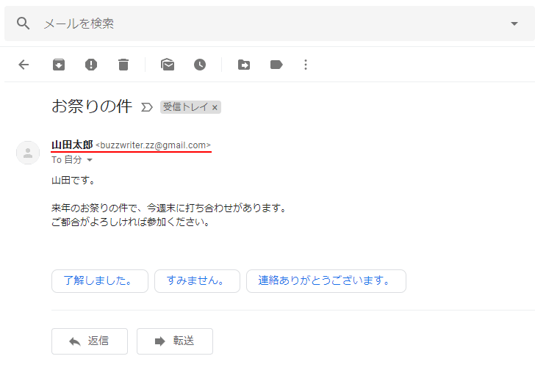The height and width of the screenshot is (392, 535).
Task: Click the text 来年のお祭りの件で
Action: [x=94, y=208]
